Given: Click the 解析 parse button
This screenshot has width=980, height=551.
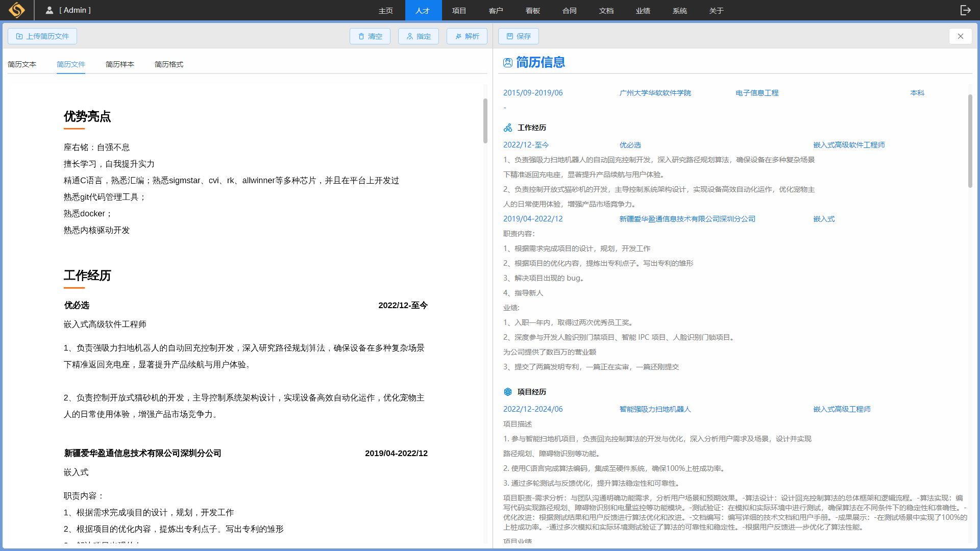Looking at the screenshot, I should [x=467, y=36].
